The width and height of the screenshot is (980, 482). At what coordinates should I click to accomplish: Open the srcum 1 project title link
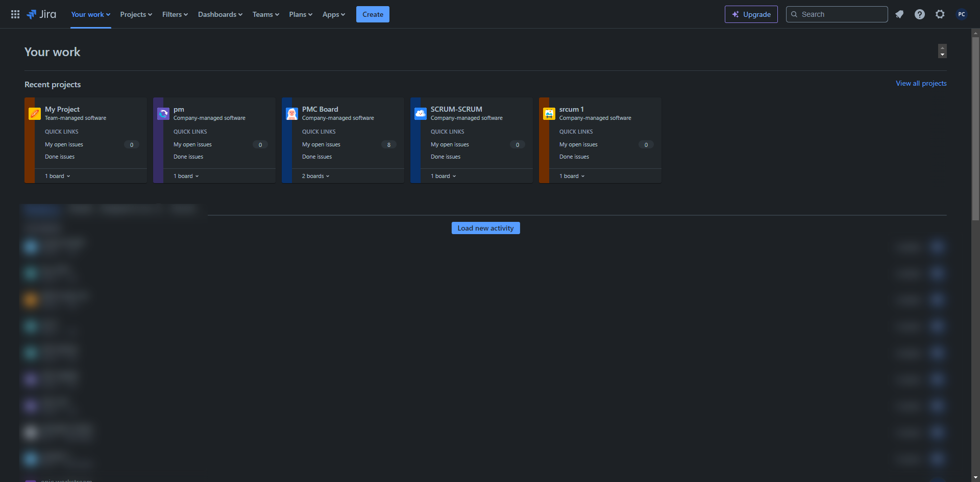571,109
